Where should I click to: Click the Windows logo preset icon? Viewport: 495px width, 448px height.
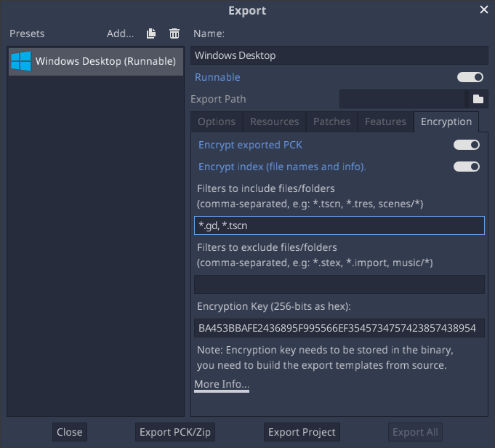(20, 61)
